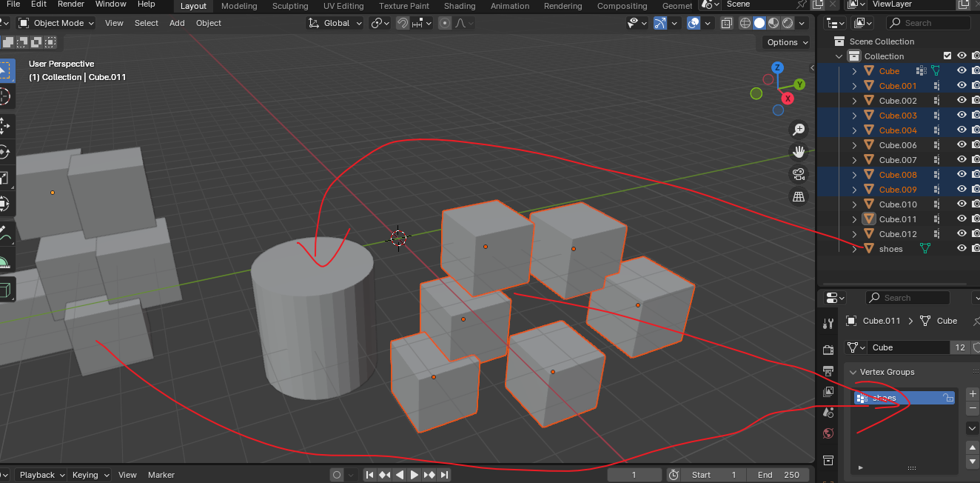Select the Add Cube tool icon
Image resolution: width=980 pixels, height=483 pixels.
pyautogui.click(x=4, y=288)
